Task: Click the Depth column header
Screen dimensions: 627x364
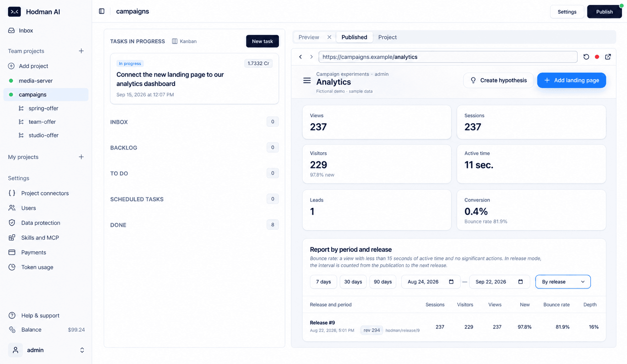Action: click(590, 305)
